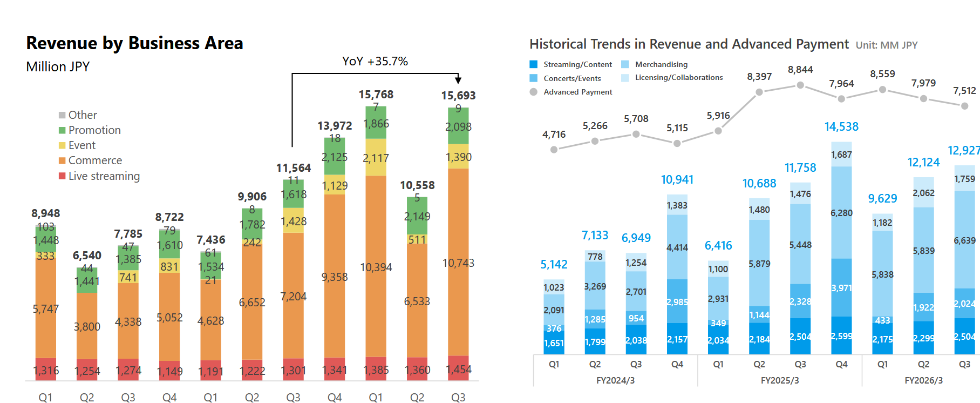Click the peak revenue total "14,538"
980x403 pixels.
tap(841, 127)
